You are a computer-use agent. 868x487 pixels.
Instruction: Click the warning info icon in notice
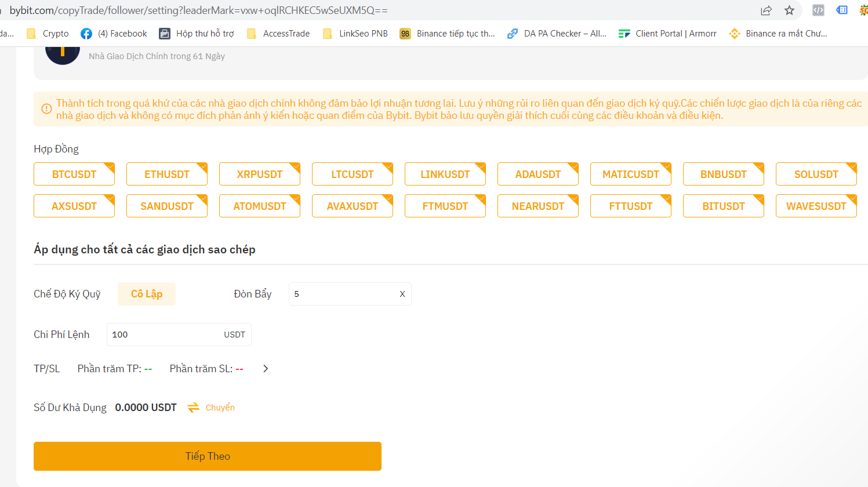click(46, 108)
